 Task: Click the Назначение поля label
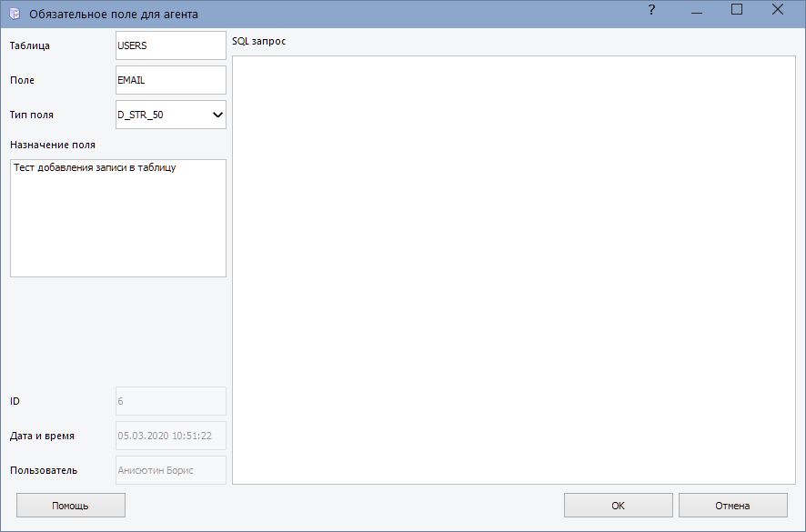[53, 144]
